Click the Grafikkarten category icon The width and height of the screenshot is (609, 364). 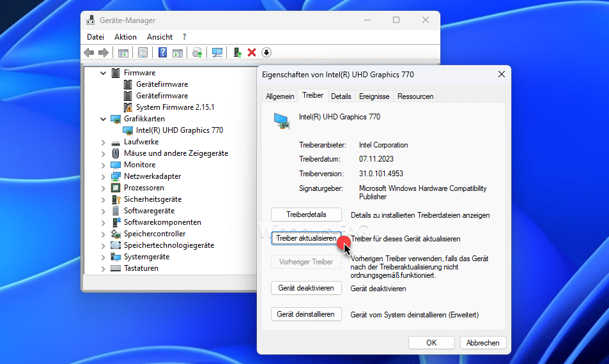point(116,119)
